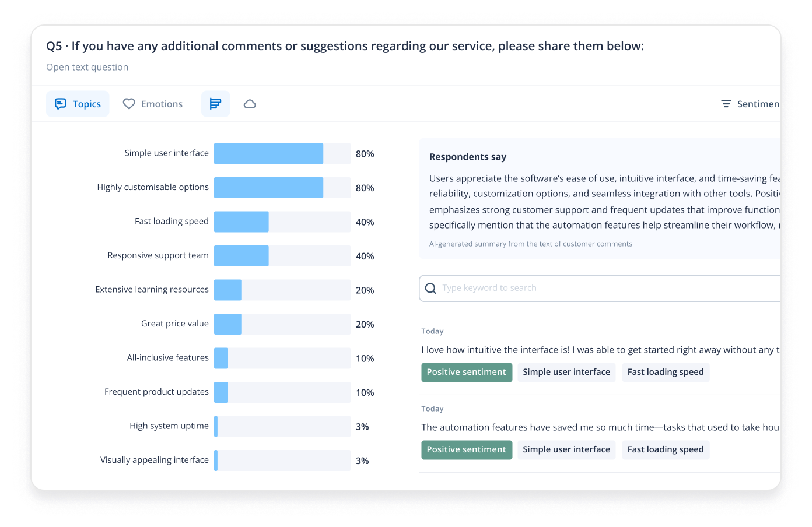Click the Highly customisable options bar

[268, 188]
